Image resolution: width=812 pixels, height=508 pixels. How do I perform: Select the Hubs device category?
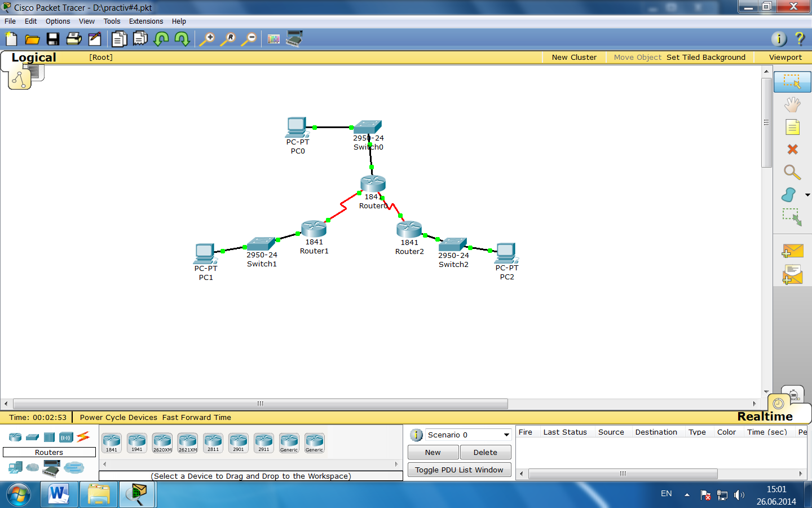(x=50, y=437)
